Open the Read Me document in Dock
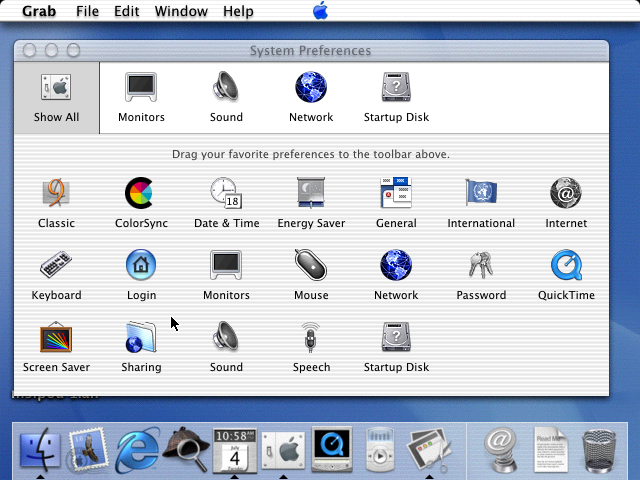The width and height of the screenshot is (640, 480). [550, 450]
